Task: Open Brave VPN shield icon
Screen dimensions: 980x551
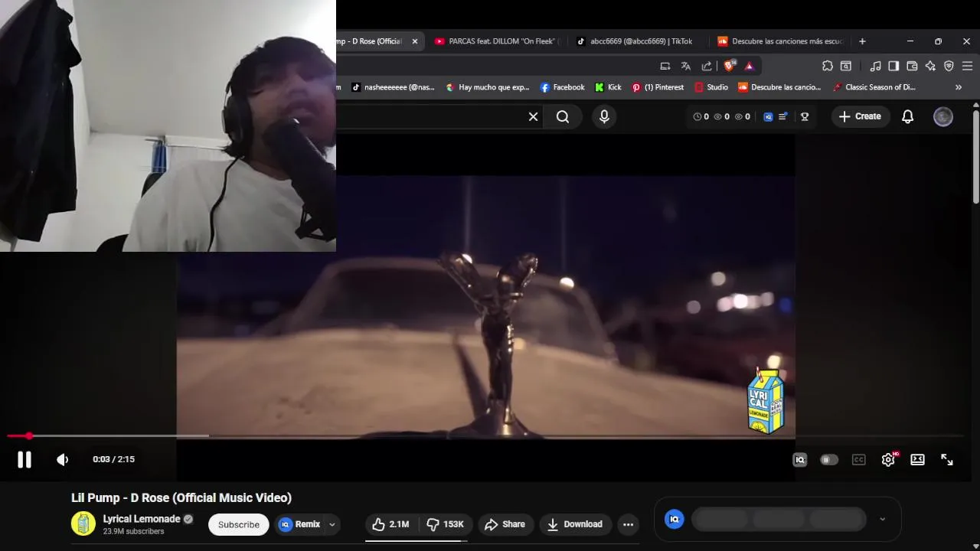Action: [949, 66]
